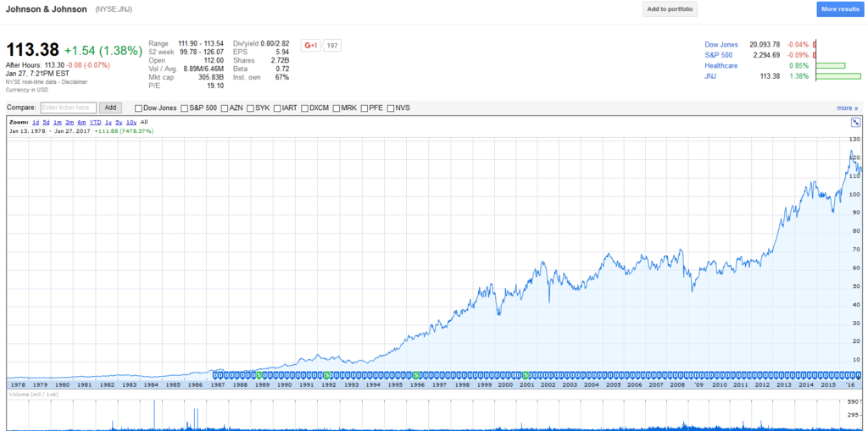Click the year 2013 label on timeline
The width and height of the screenshot is (868, 431).
pos(784,384)
